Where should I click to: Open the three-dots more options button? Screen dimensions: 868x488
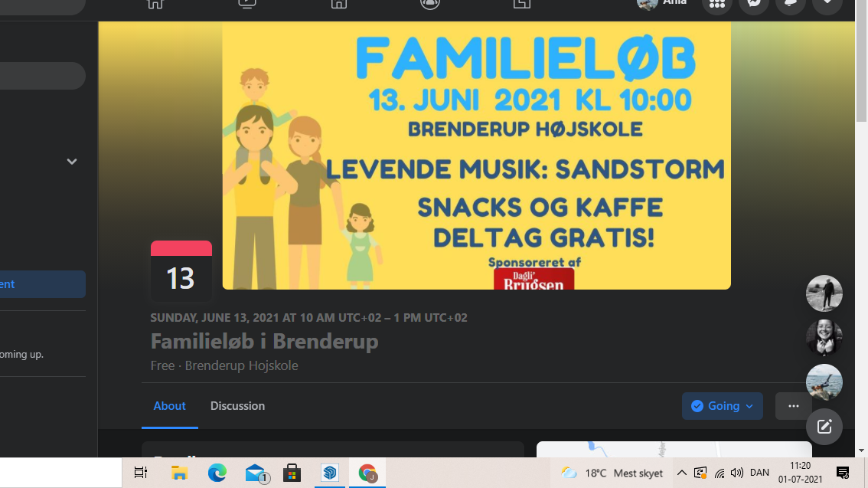coord(793,406)
